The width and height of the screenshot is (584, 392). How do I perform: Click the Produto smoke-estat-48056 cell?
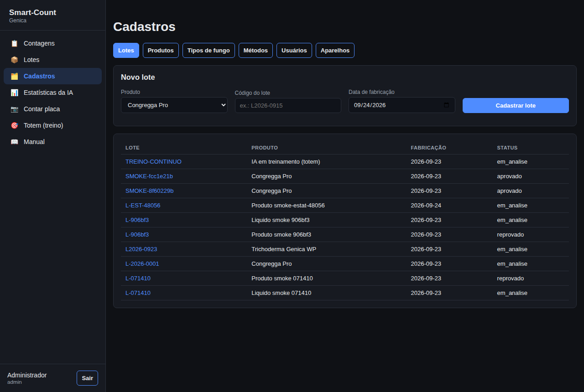tap(288, 206)
